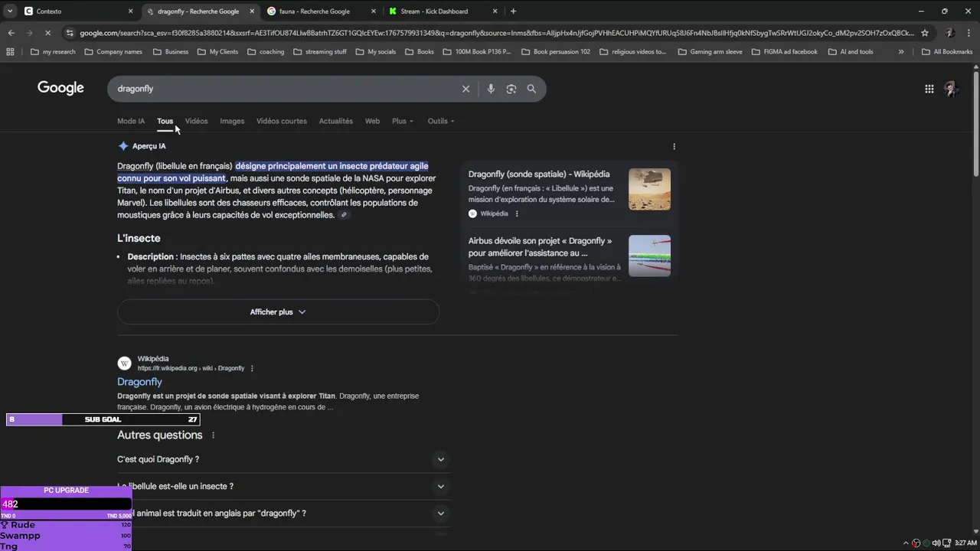The height and width of the screenshot is (551, 980).
Task: Open the Outils tools dropdown
Action: (440, 121)
